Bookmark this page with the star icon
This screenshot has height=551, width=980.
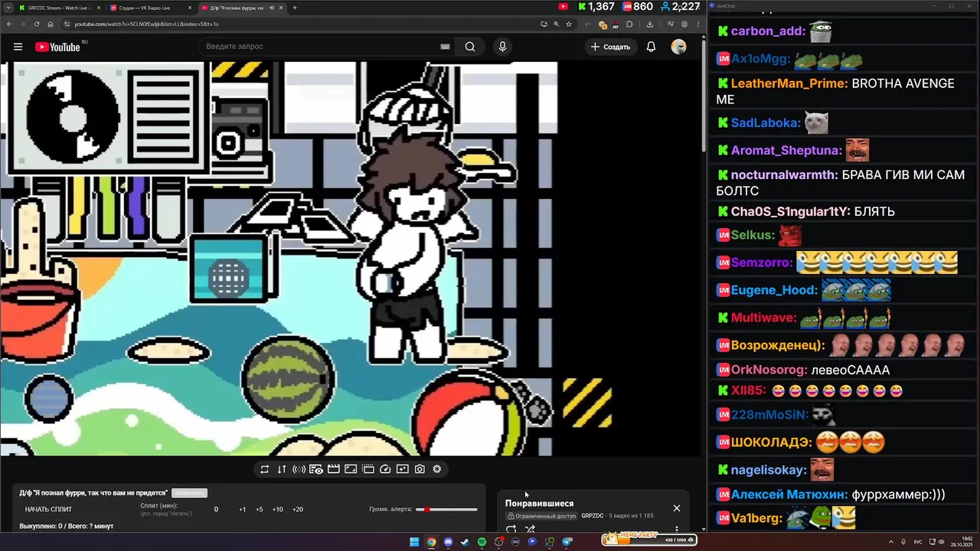[569, 24]
